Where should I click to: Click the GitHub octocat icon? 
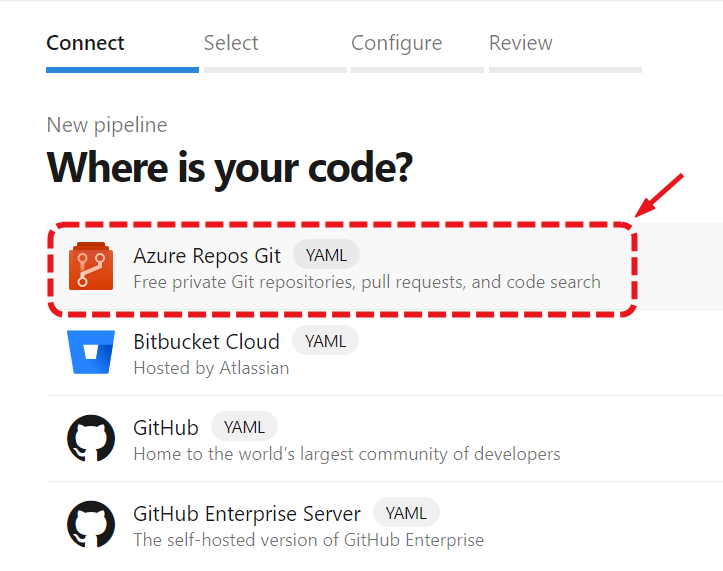coord(91,438)
